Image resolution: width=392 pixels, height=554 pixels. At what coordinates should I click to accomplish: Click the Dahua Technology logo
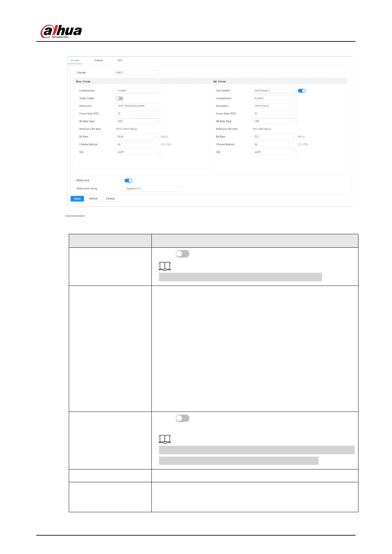click(61, 32)
